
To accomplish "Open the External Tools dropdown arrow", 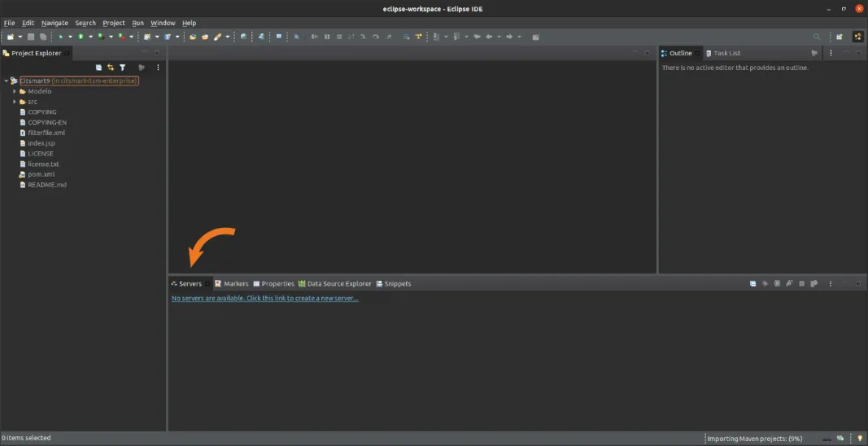I will (x=131, y=37).
